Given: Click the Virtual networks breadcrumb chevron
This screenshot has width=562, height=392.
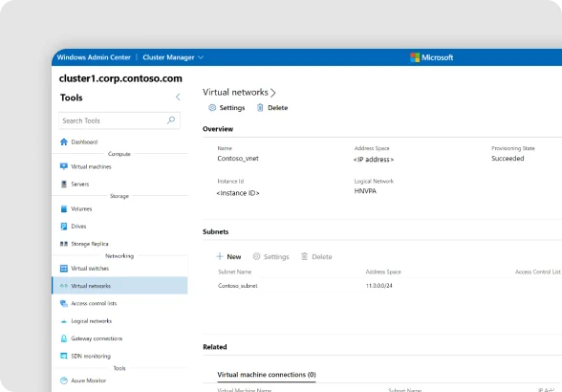Looking at the screenshot, I should coord(273,93).
